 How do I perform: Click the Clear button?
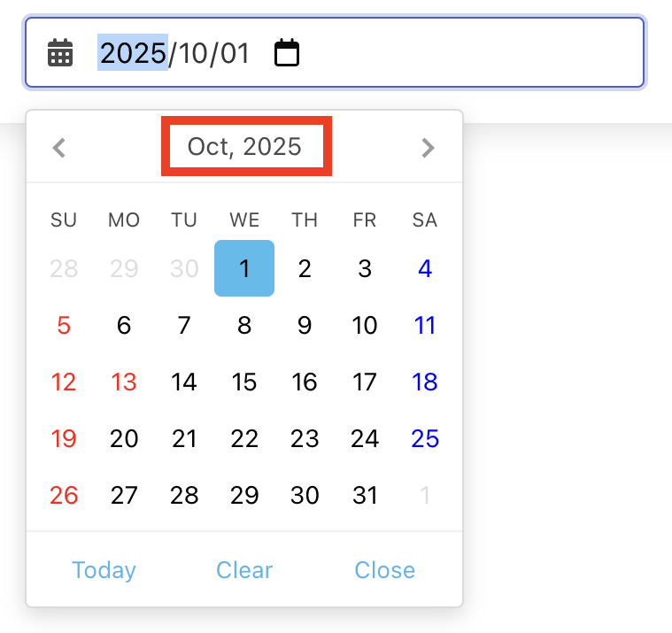(x=244, y=570)
